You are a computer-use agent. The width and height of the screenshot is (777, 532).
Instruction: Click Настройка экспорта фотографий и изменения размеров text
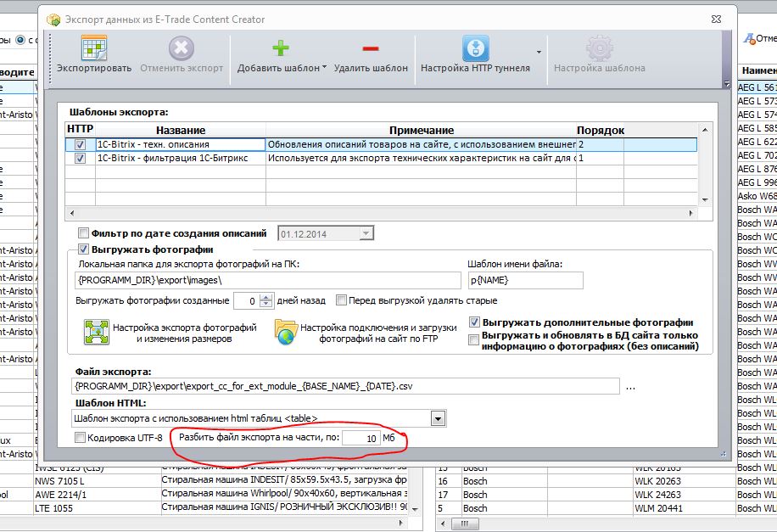tap(184, 333)
